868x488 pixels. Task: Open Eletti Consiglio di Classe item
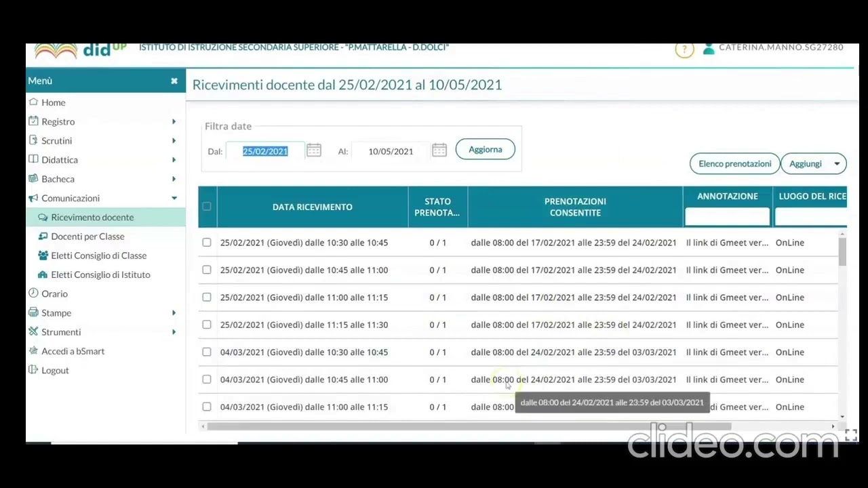click(x=99, y=256)
